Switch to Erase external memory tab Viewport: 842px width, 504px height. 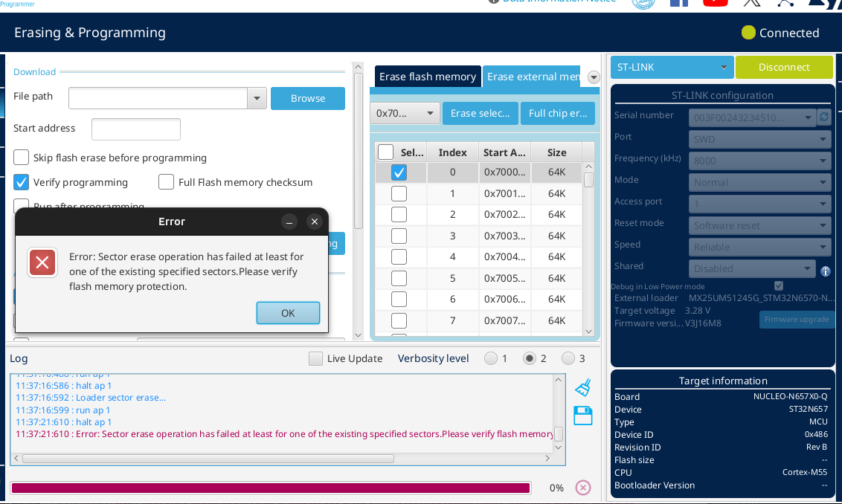tap(532, 77)
